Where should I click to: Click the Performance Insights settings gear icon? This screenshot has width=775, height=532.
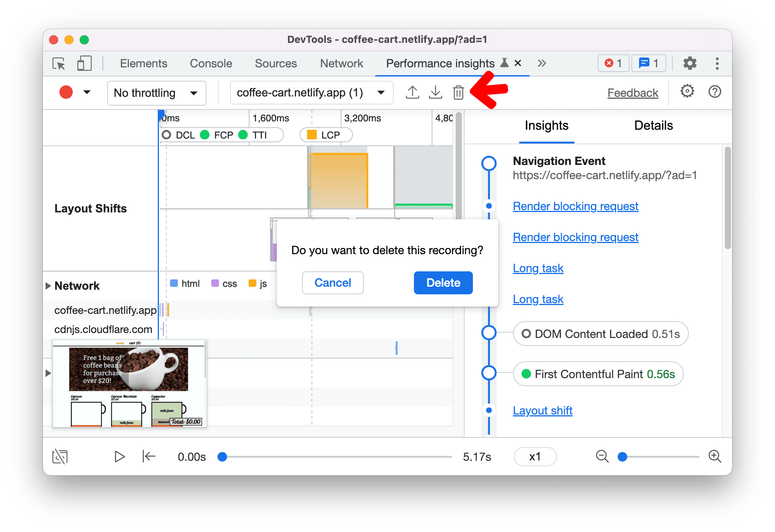tap(686, 92)
